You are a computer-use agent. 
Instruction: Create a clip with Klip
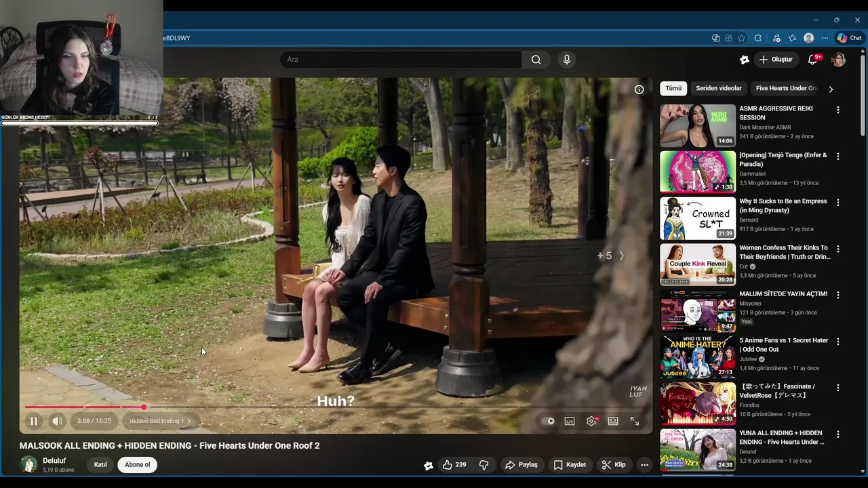tap(614, 465)
